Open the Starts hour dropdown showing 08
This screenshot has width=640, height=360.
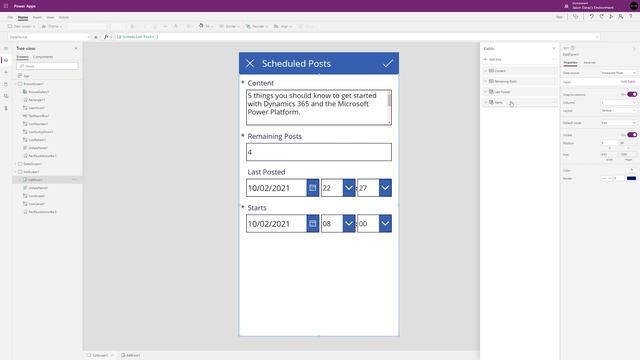tap(349, 224)
